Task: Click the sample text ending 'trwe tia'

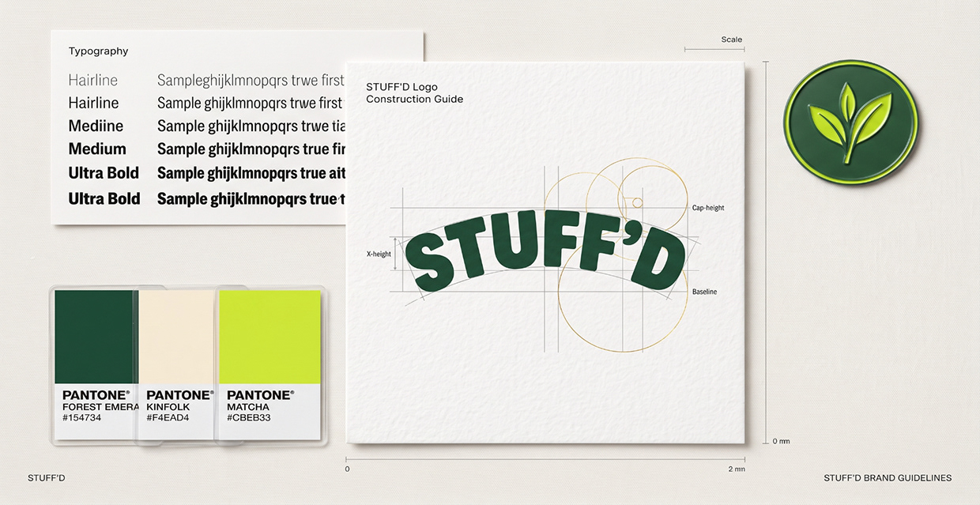Action: coord(251,126)
